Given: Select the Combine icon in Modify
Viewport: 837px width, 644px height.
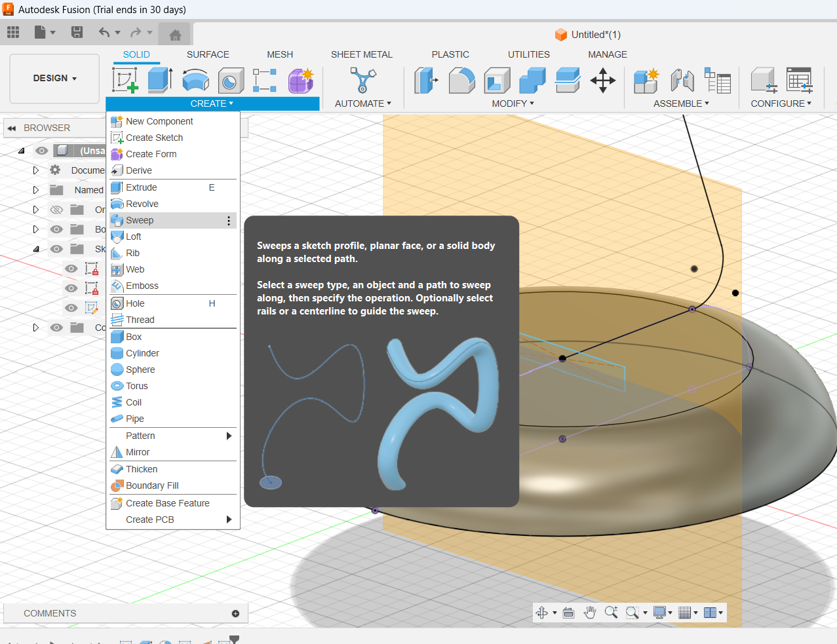Looking at the screenshot, I should (x=532, y=81).
